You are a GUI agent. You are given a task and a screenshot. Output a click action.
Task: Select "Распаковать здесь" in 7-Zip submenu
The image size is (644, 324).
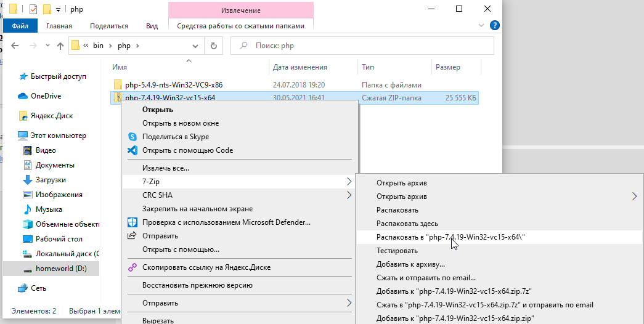407,224
